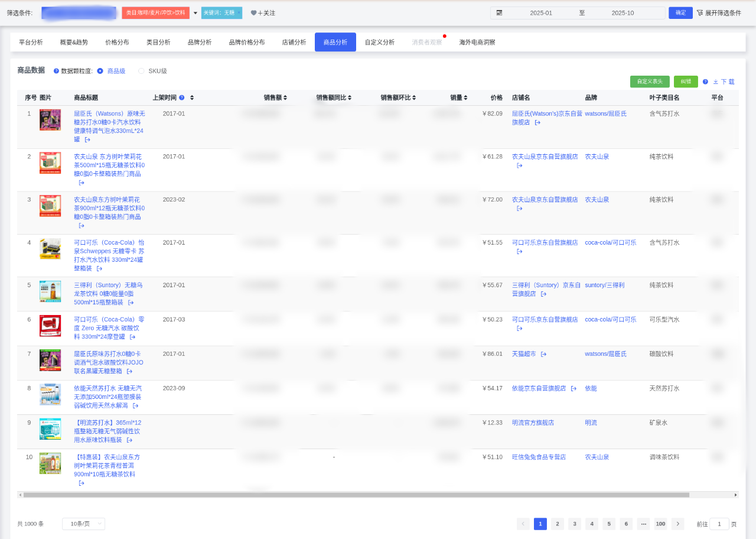Open the 10条/页 page size dropdown
This screenshot has height=539, width=756.
click(83, 524)
